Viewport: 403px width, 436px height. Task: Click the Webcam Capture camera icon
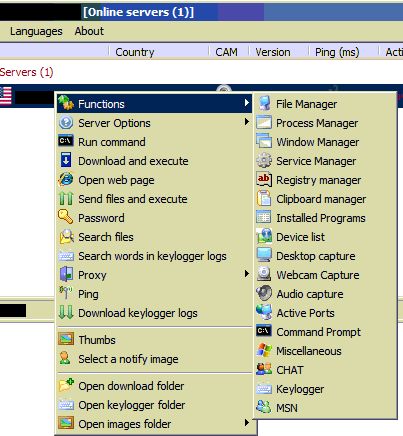264,274
